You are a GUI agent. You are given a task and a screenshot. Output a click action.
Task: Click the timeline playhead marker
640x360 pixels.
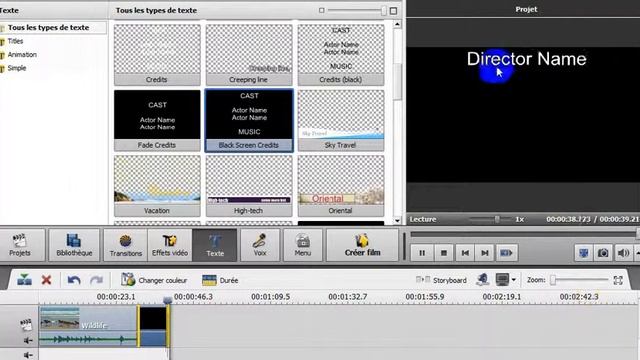(167, 300)
